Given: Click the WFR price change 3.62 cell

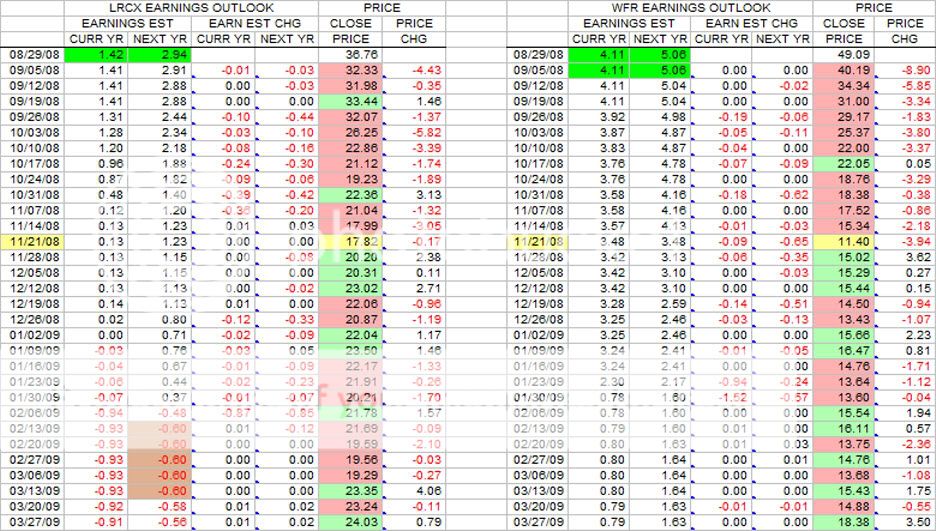Looking at the screenshot, I should coord(906,256).
